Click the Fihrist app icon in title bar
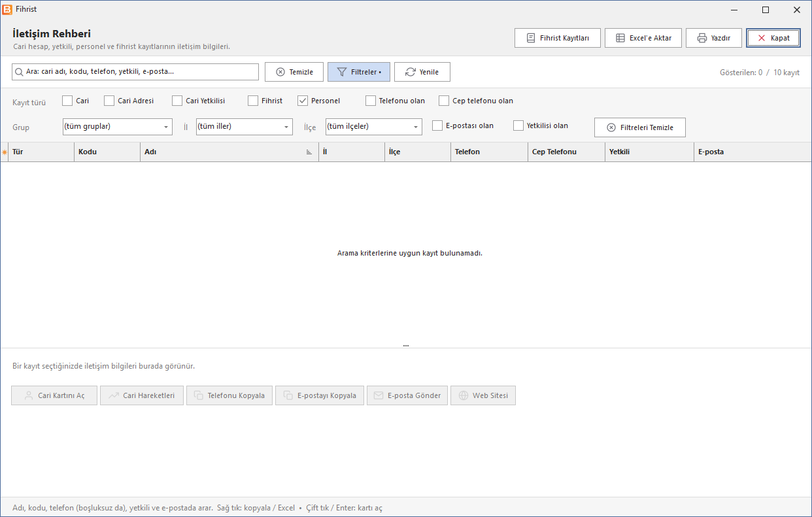Screen dimensions: 812x517 (7, 9)
